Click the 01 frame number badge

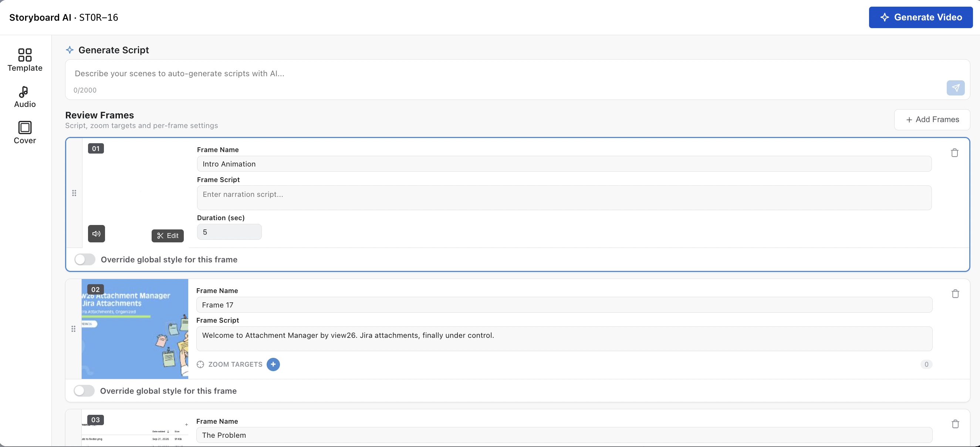(96, 148)
